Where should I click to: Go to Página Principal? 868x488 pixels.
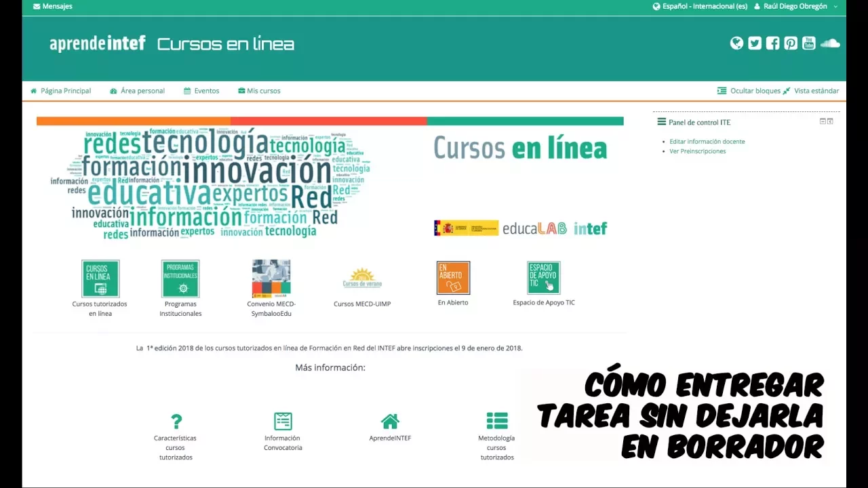tap(60, 91)
